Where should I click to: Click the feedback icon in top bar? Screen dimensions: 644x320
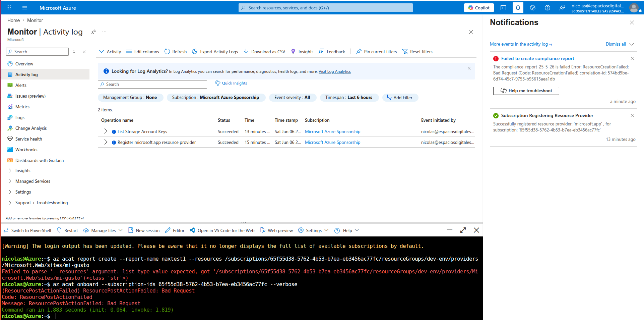[562, 8]
